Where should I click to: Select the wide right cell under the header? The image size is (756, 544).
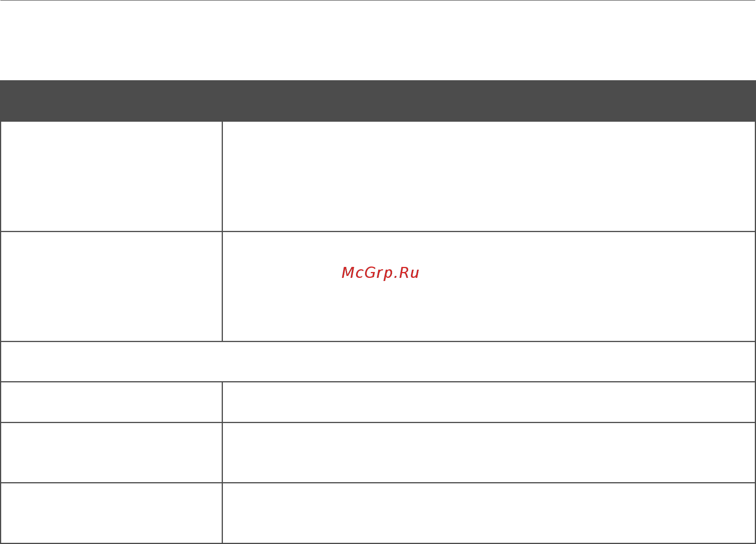tap(489, 176)
